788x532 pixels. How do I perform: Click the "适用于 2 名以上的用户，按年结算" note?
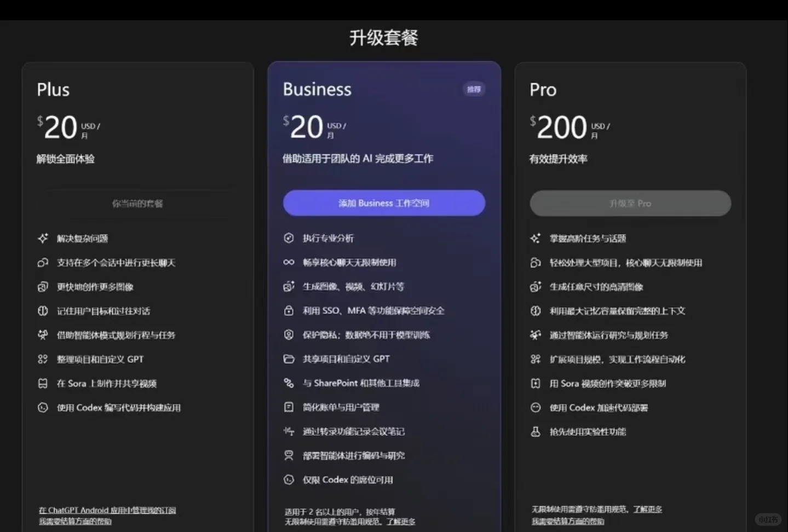point(340,512)
